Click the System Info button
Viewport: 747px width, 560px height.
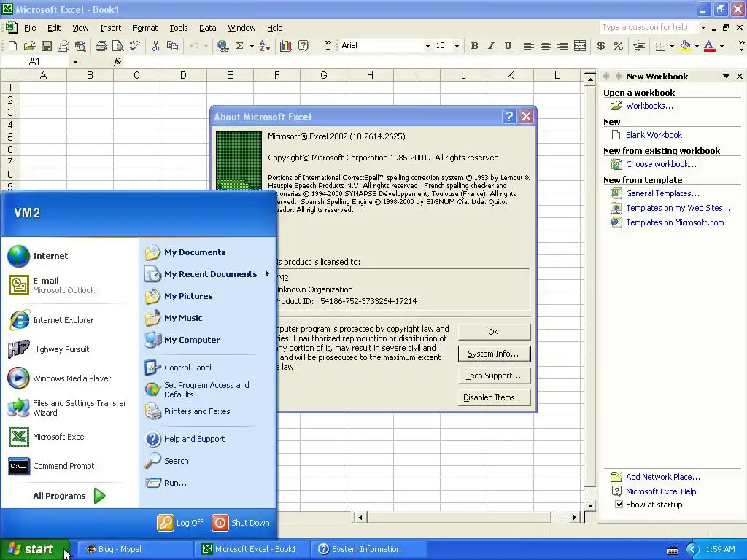pos(494,354)
